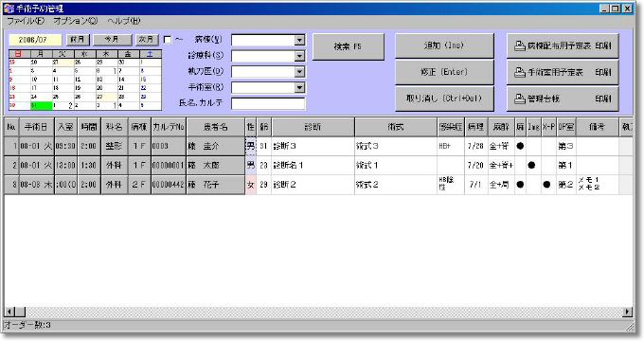The width and height of the screenshot is (644, 341).
Task: Expand the 執刀医(D) combo box
Action: click(x=300, y=71)
